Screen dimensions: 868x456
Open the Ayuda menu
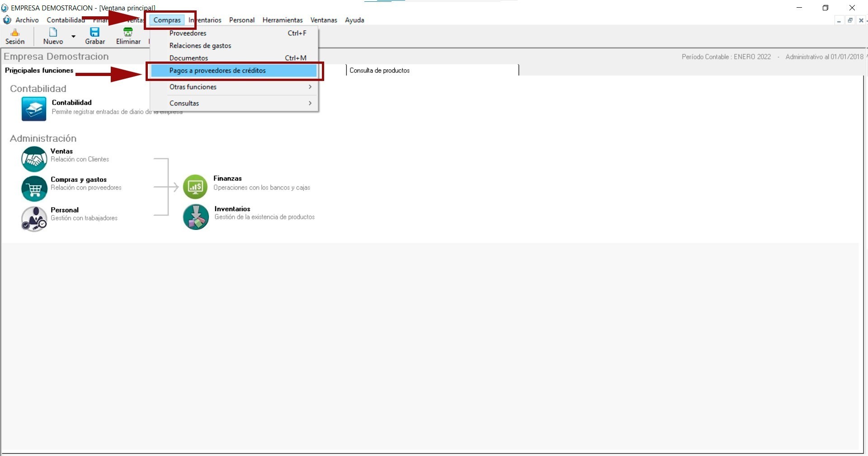pos(354,20)
